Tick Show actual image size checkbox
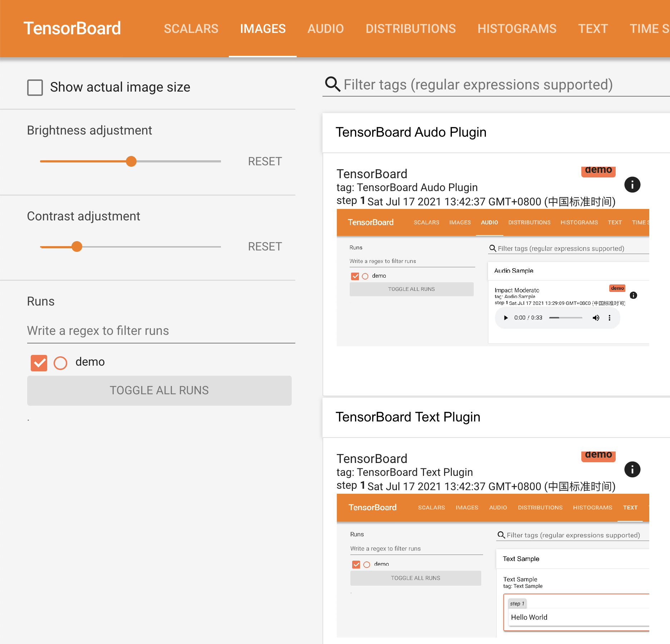 coord(35,87)
